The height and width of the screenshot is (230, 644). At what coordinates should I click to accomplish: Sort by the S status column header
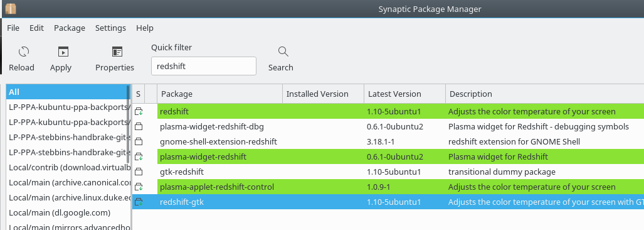pyautogui.click(x=138, y=94)
